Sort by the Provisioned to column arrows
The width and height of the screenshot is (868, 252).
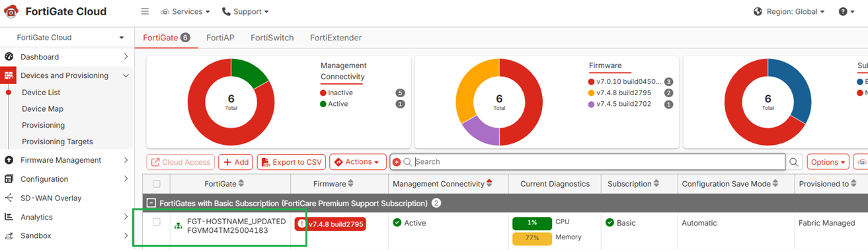tap(855, 183)
